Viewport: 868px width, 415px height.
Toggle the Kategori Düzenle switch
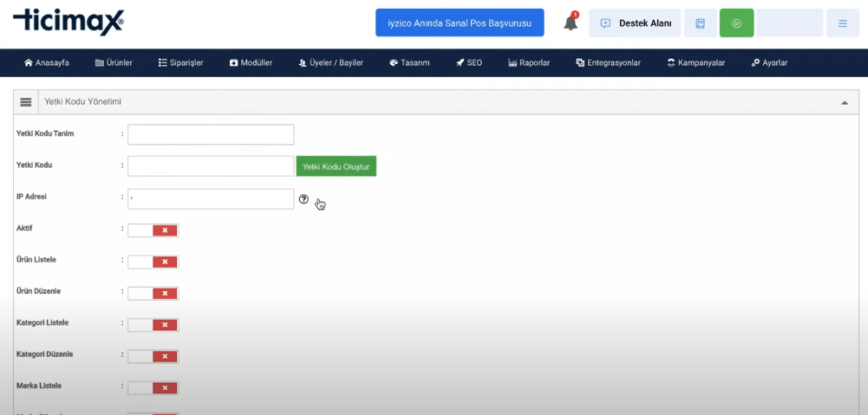[x=153, y=356]
